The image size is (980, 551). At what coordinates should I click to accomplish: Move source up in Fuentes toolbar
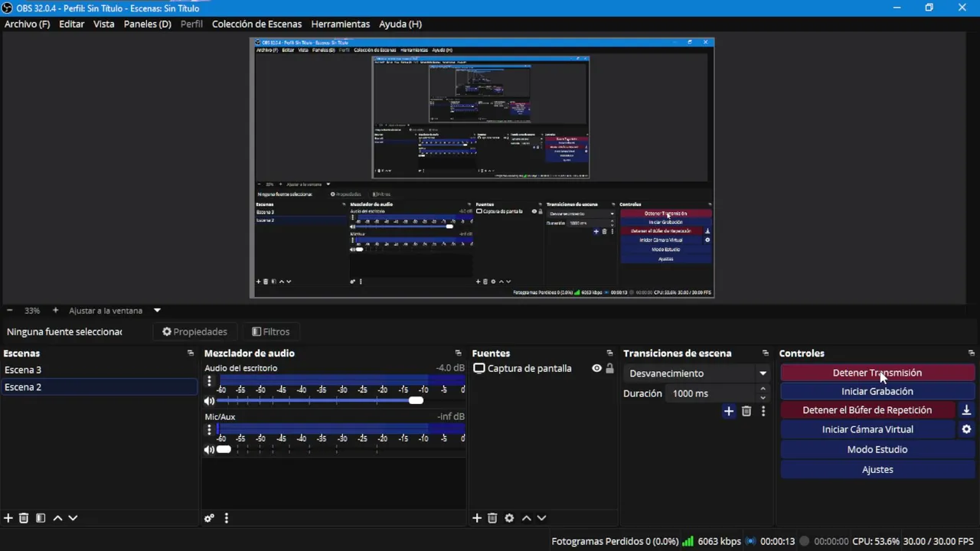[526, 518]
